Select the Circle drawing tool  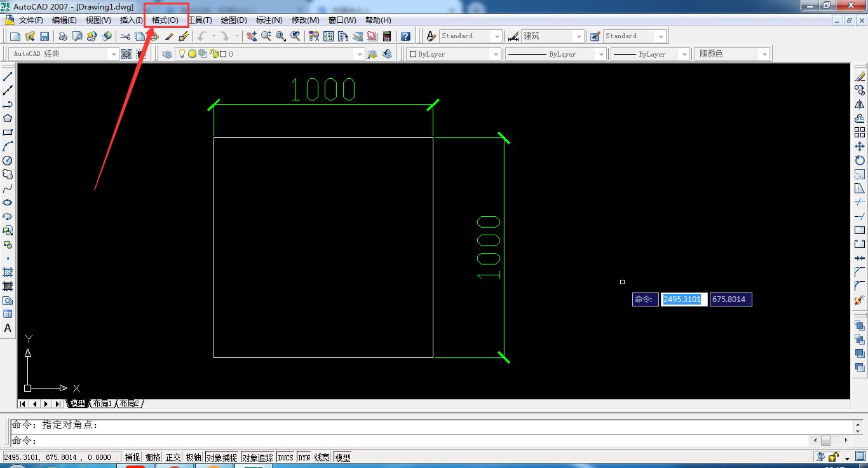(x=8, y=160)
